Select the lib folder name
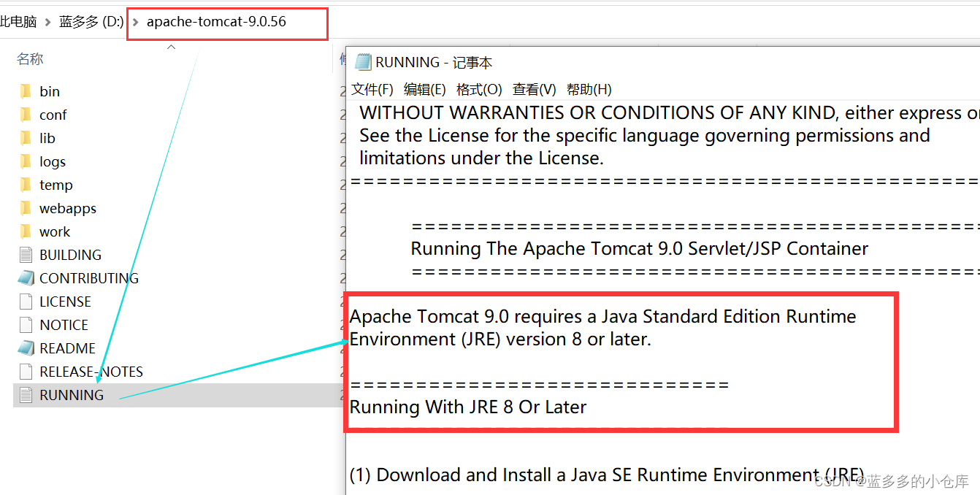The width and height of the screenshot is (980, 495). coord(47,138)
